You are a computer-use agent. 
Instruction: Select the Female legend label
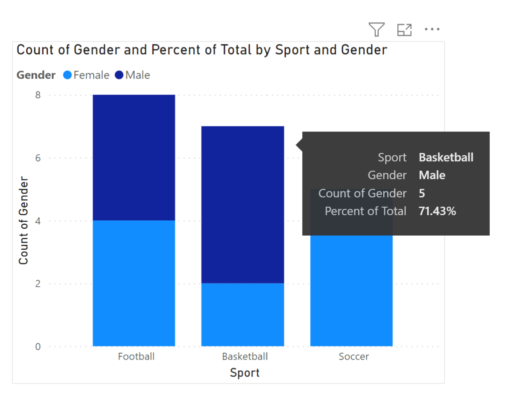[x=91, y=76]
